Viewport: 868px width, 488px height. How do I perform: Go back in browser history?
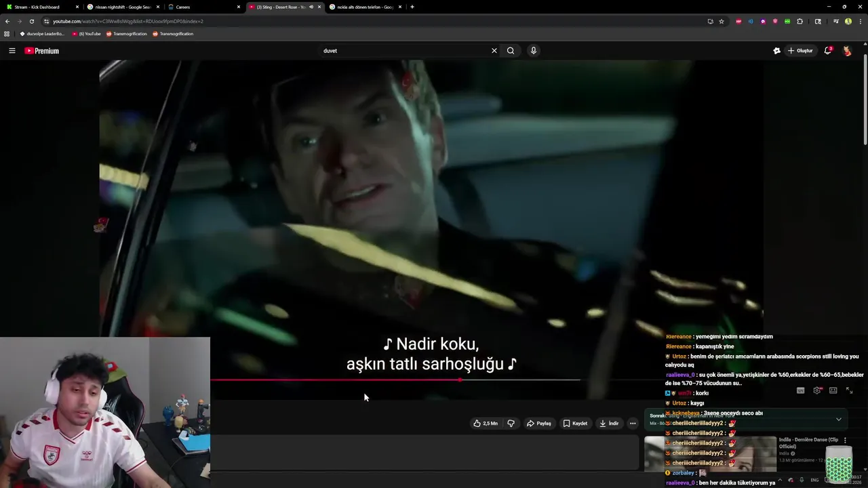coord(7,21)
